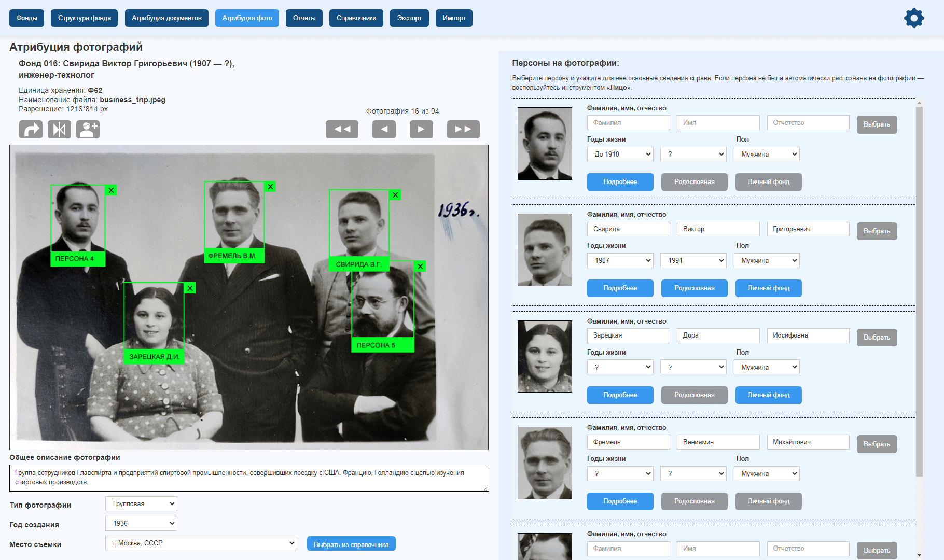Click the empty Отчество field of first person
The height and width of the screenshot is (560, 944).
[x=808, y=123]
